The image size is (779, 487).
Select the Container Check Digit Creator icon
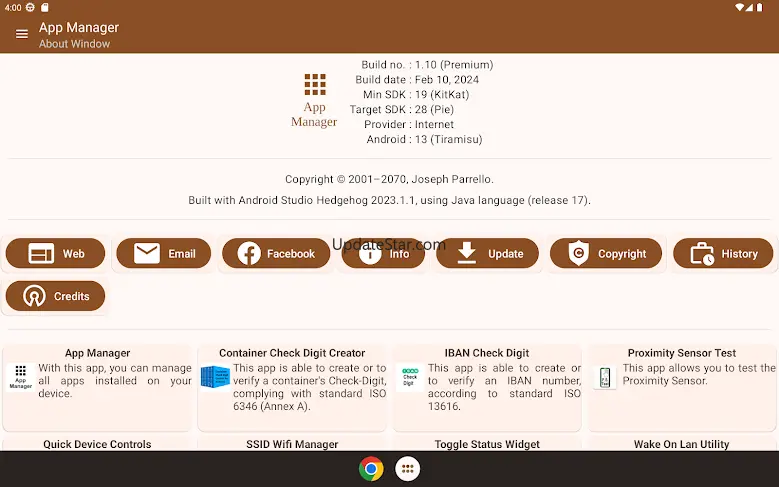click(215, 377)
